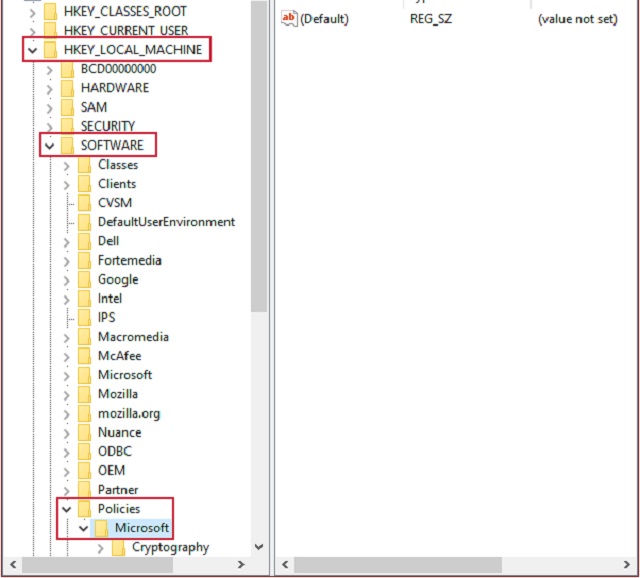Collapse the HKEY_LOCAL_MACHINE chevron
640x578 pixels.
tap(32, 50)
